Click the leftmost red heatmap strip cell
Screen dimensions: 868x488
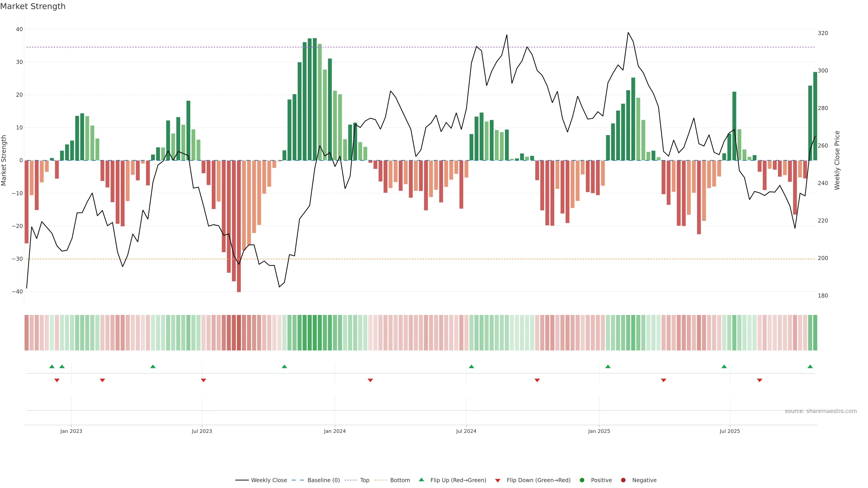coord(26,332)
